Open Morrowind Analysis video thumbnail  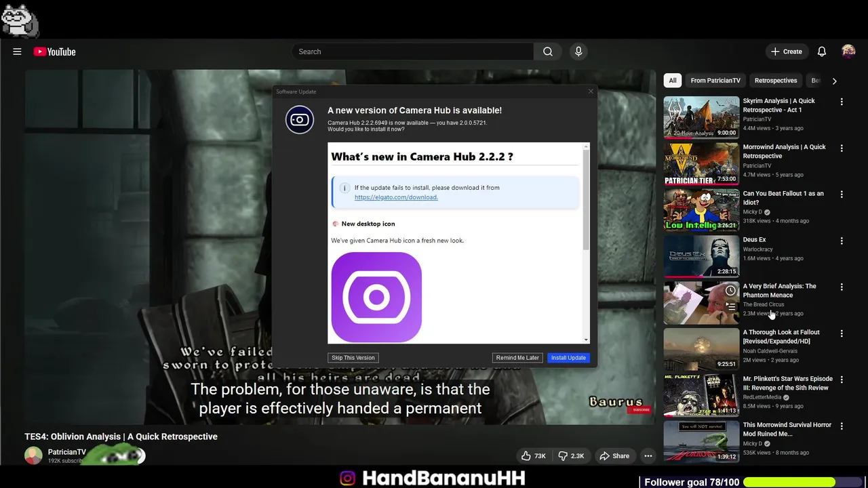(x=701, y=163)
